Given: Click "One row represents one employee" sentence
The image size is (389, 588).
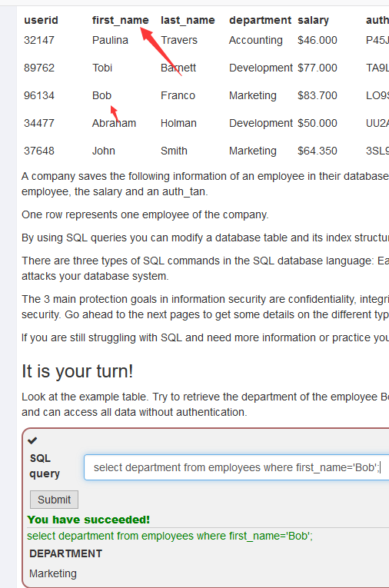Looking at the screenshot, I should [x=145, y=214].
